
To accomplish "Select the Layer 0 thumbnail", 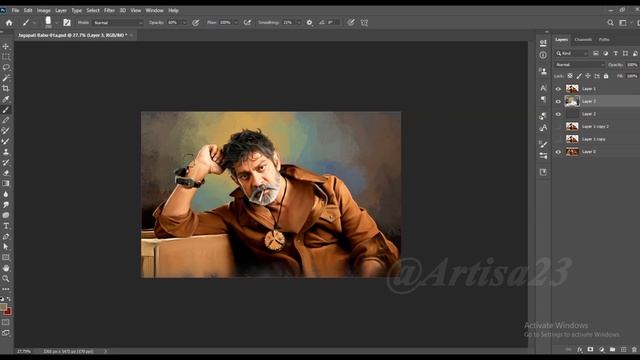I will coord(572,152).
